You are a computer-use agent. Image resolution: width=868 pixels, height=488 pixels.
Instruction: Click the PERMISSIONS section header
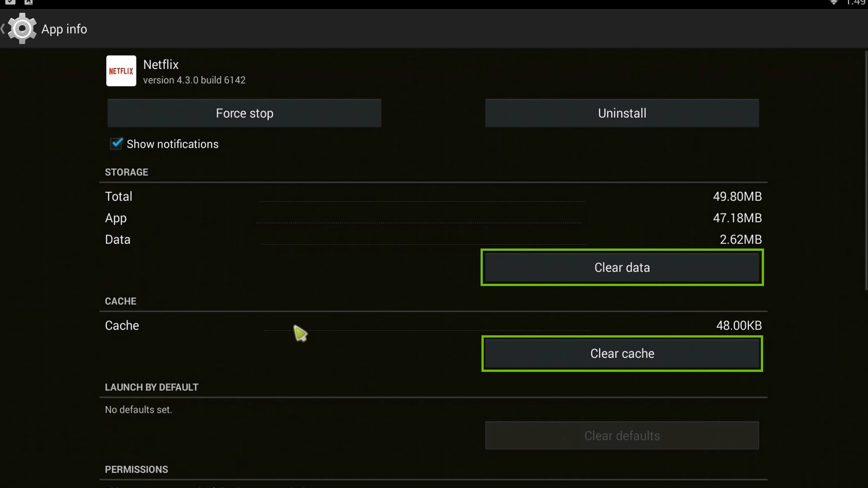(136, 469)
